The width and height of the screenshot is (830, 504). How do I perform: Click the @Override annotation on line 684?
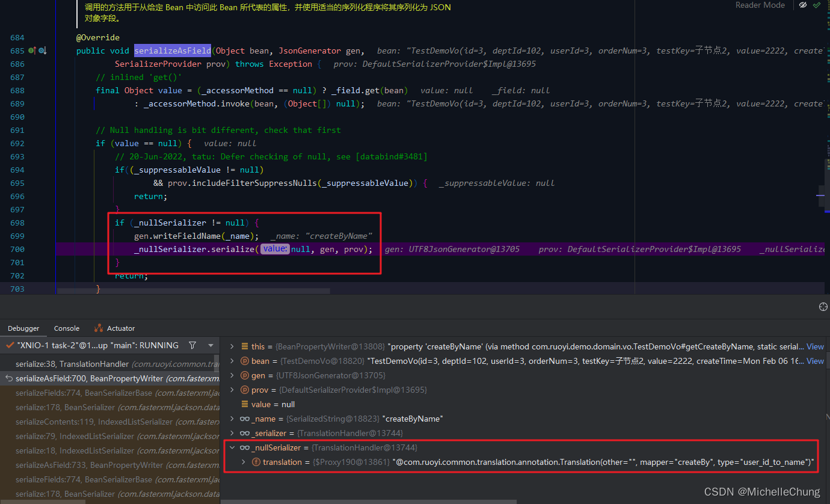click(98, 37)
